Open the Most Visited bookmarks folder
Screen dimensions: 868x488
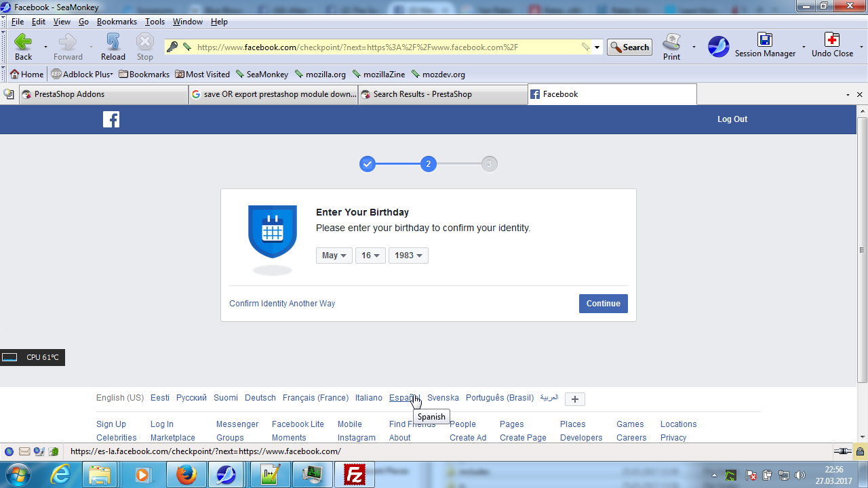click(202, 74)
